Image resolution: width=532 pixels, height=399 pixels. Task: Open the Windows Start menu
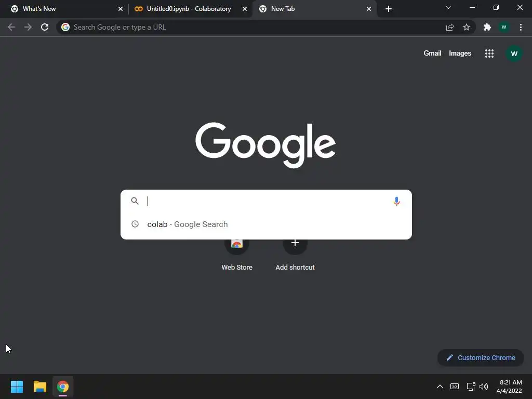pyautogui.click(x=17, y=387)
